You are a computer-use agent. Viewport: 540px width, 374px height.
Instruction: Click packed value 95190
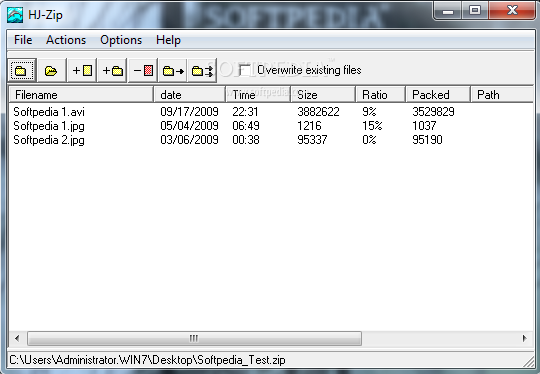(427, 140)
